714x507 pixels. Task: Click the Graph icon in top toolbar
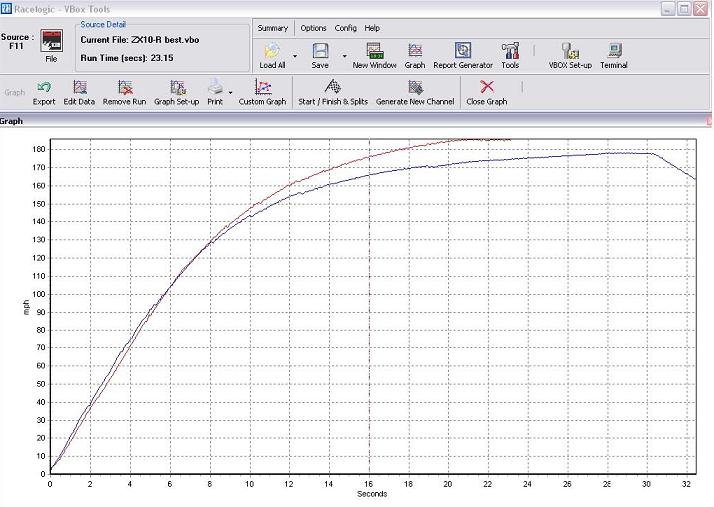tap(414, 51)
